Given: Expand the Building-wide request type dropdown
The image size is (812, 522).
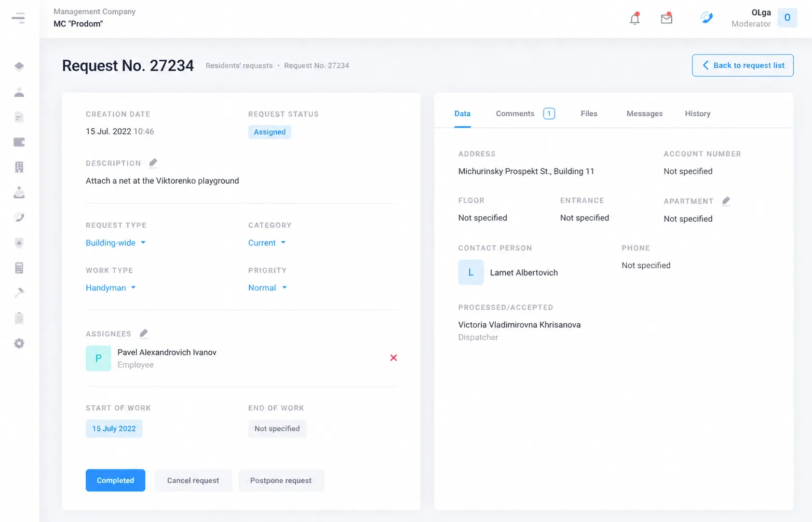Looking at the screenshot, I should coord(116,243).
